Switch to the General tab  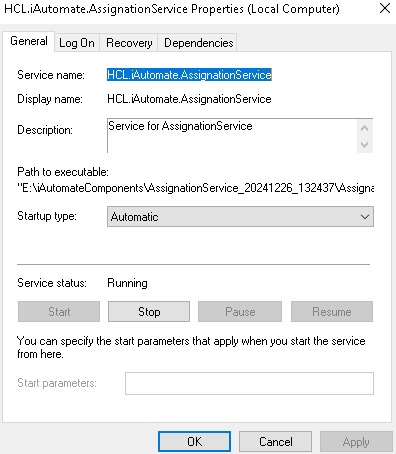[x=29, y=41]
